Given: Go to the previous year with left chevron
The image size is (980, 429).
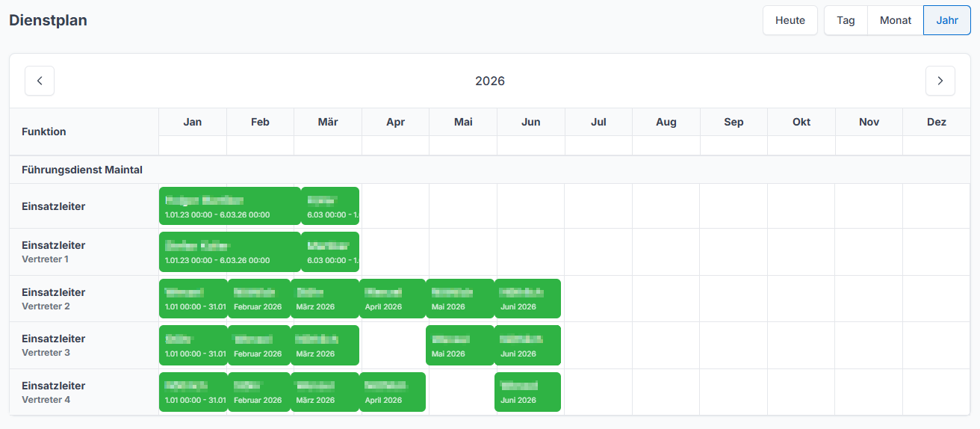Looking at the screenshot, I should click(40, 81).
